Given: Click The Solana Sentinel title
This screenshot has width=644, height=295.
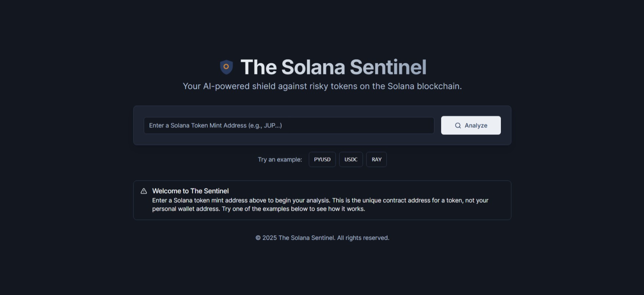Looking at the screenshot, I should point(333,67).
